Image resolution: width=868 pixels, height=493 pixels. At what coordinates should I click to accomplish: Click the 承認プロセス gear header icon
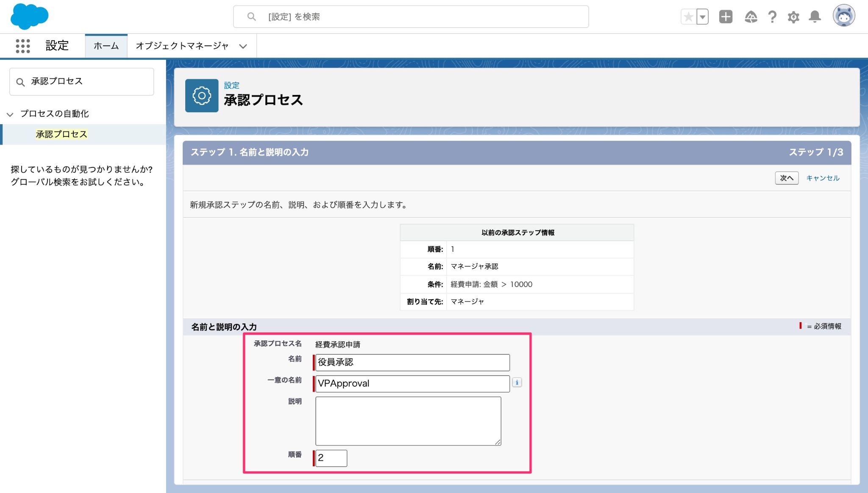pyautogui.click(x=202, y=96)
